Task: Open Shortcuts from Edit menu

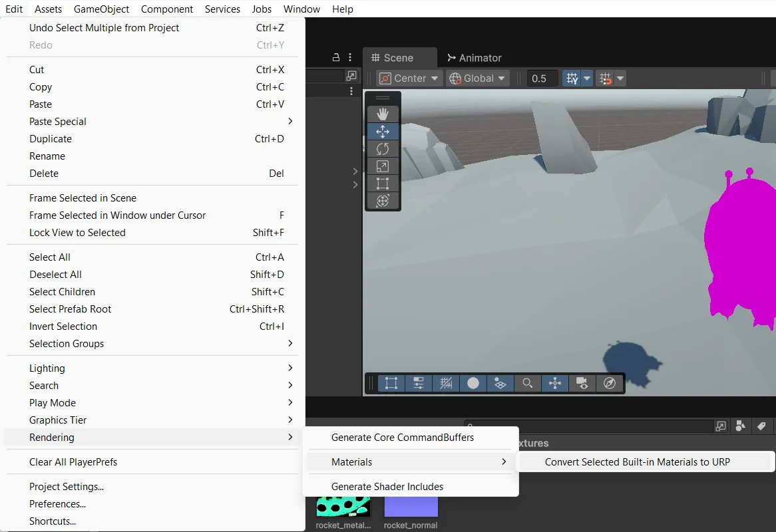Action: (x=152, y=521)
